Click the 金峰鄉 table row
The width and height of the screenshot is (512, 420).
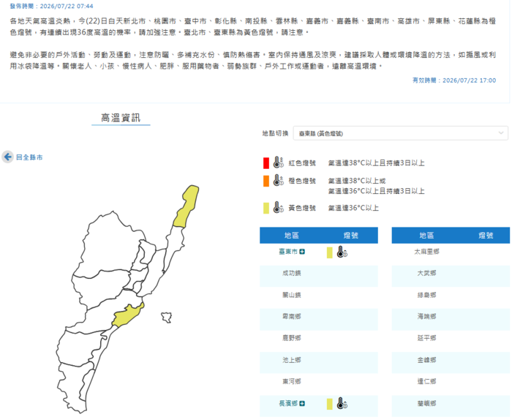451,362
